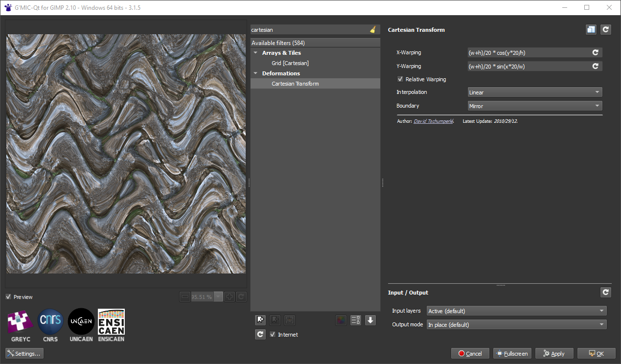Open the color wheel icon near filter list
This screenshot has height=364, width=621.
[341, 320]
